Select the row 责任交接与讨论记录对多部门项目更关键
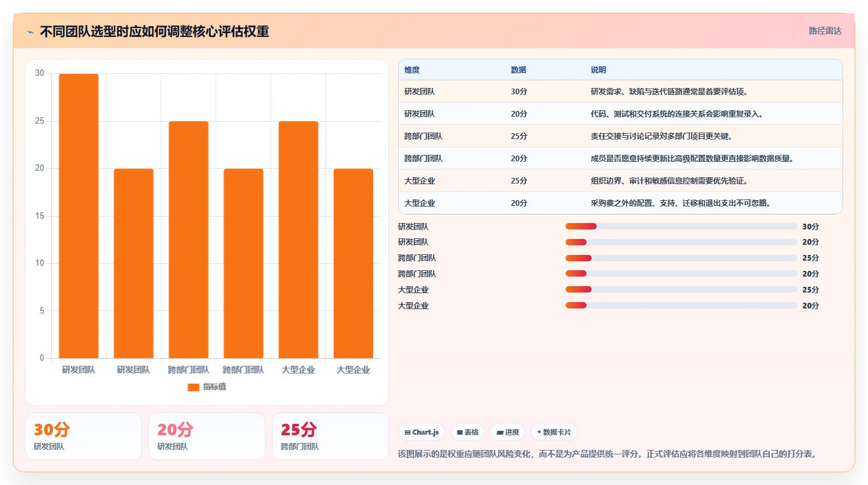The image size is (868, 485). coord(620,136)
